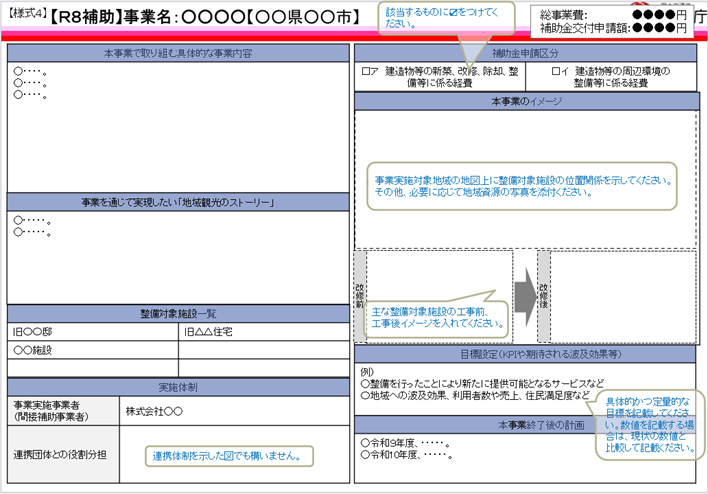Viewport: 708px width, 494px height.
Task: Click the 目標設定 KPI section header
Action: (x=525, y=354)
